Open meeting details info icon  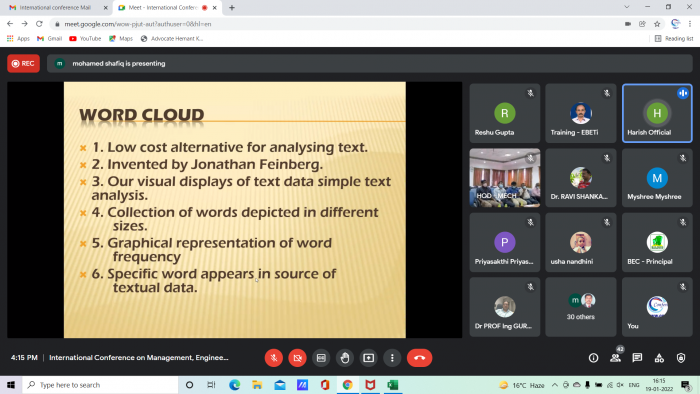click(593, 358)
